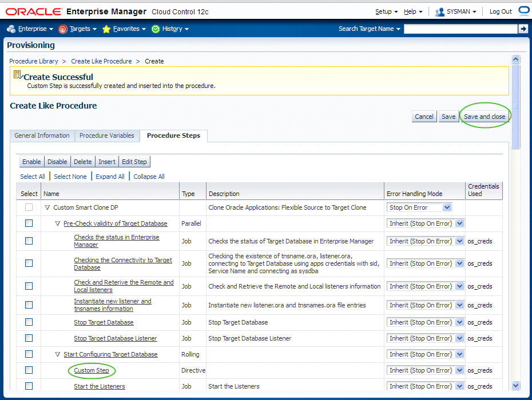Click the Cancel button

(x=424, y=117)
